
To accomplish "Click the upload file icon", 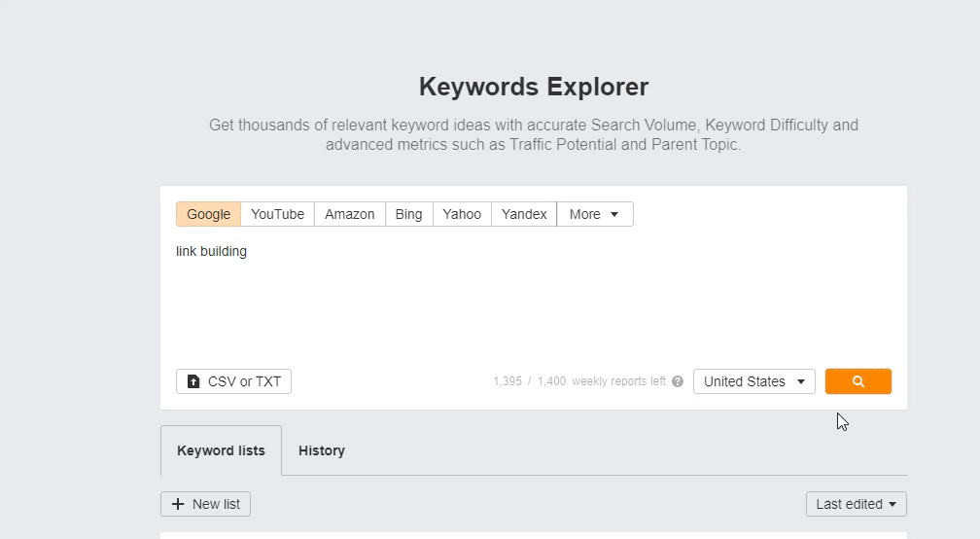I will tap(193, 381).
